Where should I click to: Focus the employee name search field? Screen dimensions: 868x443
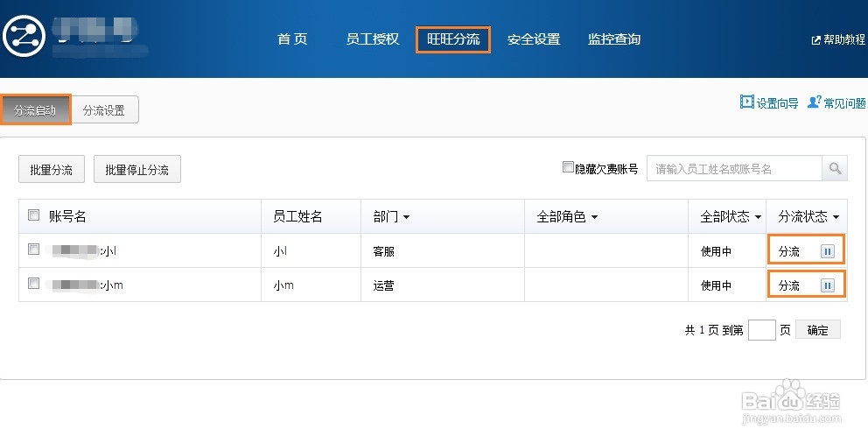tap(735, 168)
